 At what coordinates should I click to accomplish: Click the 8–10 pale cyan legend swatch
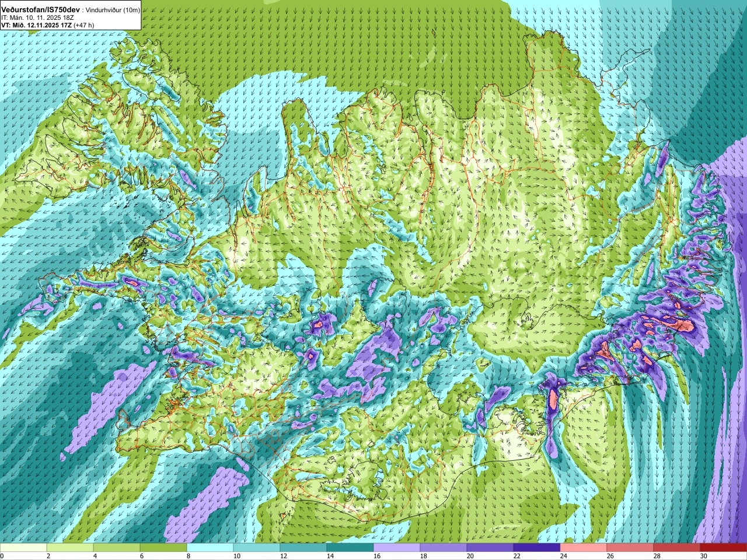point(210,548)
